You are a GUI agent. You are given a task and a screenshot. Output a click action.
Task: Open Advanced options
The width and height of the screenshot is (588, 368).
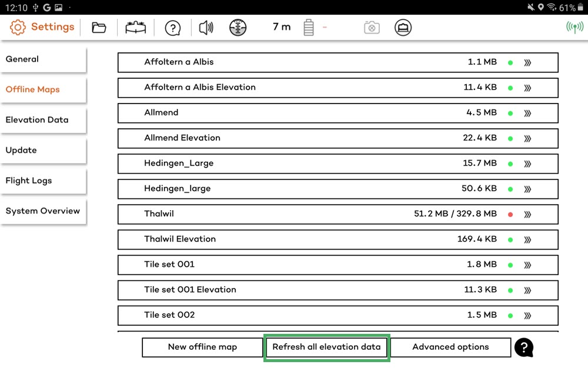pyautogui.click(x=450, y=347)
